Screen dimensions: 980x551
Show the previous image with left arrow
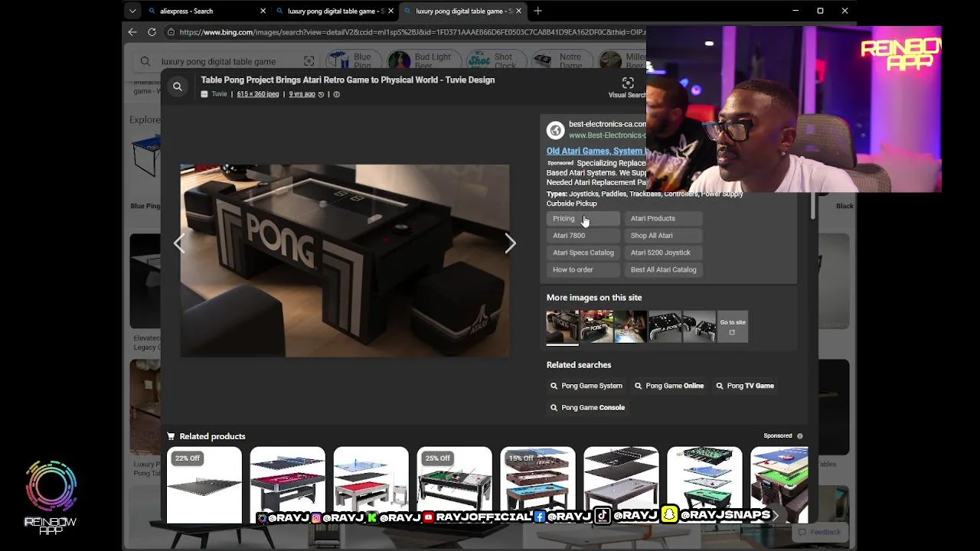[179, 243]
